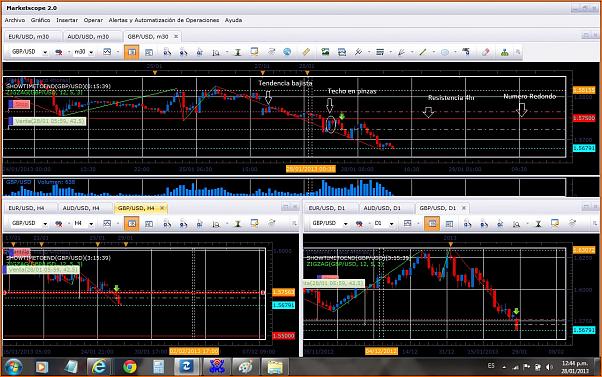Open the m30 timeframe dropdown

(x=91, y=52)
